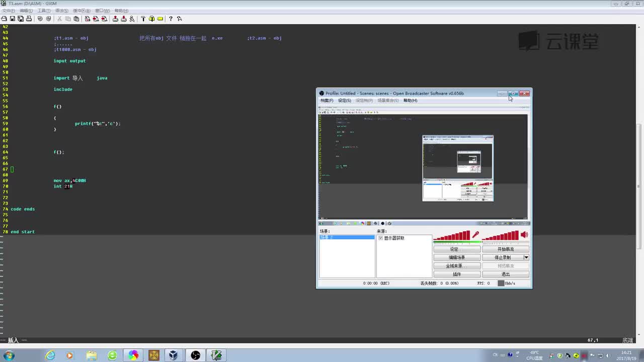Open the 缓冲区(B) menu in GVIM
The width and height of the screenshot is (644, 362).
[x=82, y=11]
